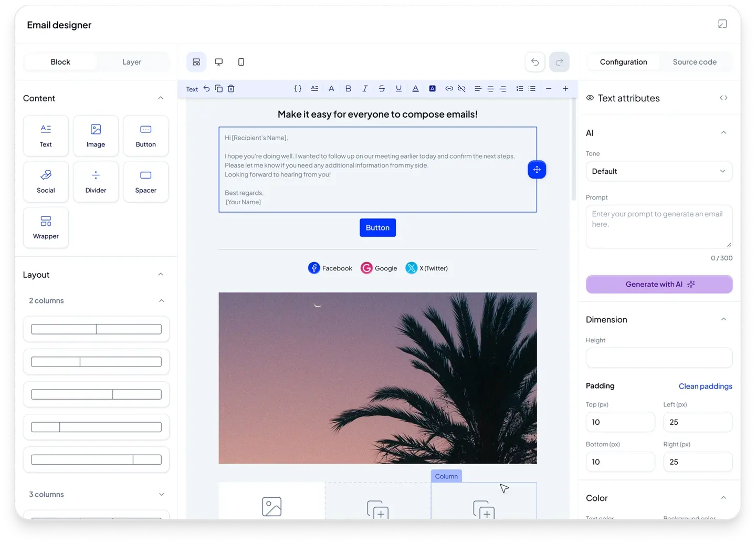Select the Text content block
The width and height of the screenshot is (756, 544).
tap(46, 136)
